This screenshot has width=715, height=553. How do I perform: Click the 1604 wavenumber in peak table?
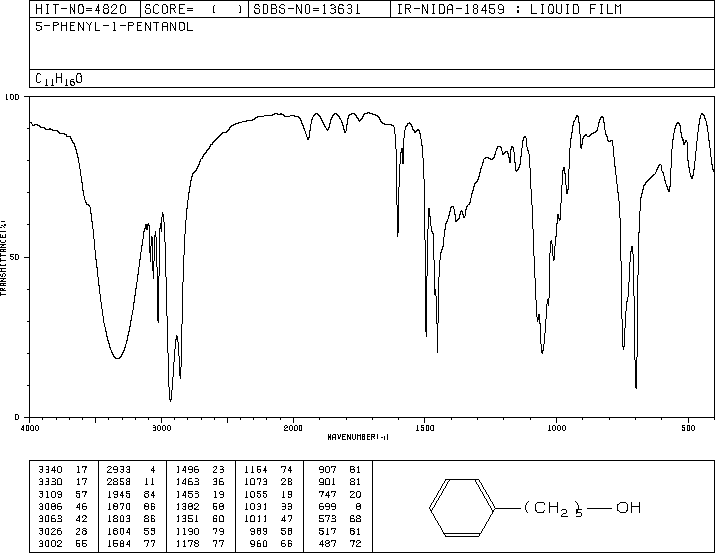[x=119, y=531]
